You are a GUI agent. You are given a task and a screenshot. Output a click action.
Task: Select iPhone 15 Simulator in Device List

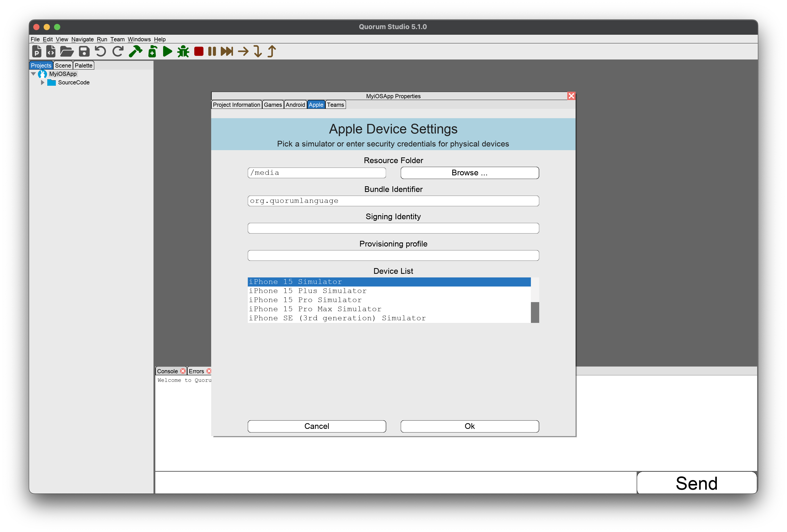click(389, 282)
